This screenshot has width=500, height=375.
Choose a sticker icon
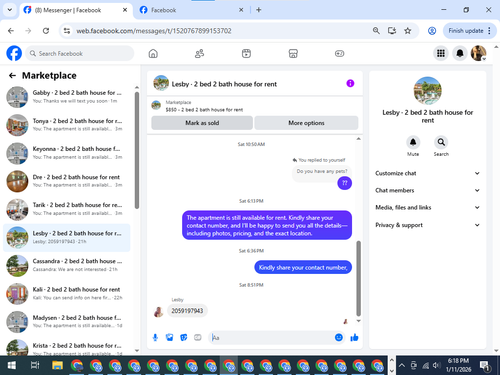coord(184,338)
